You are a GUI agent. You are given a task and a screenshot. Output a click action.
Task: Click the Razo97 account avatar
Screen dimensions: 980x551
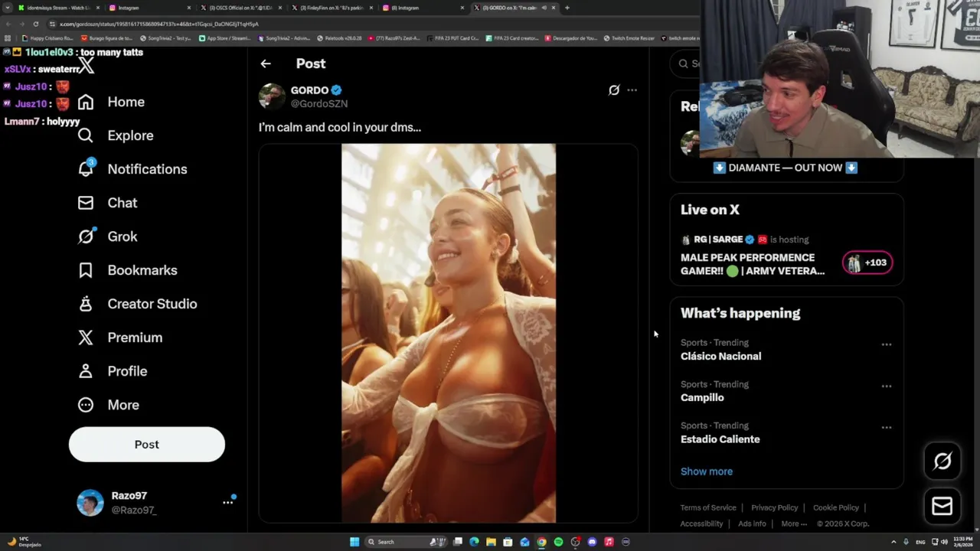[90, 503]
